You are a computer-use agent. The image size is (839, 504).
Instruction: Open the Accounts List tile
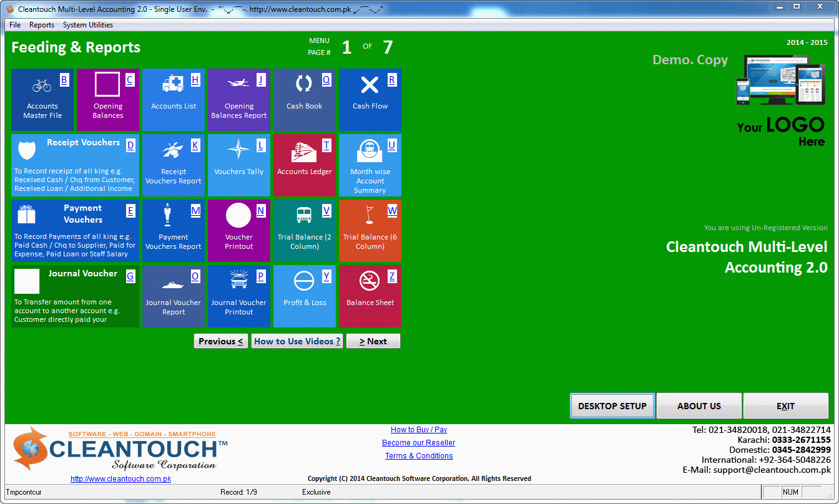point(174,100)
